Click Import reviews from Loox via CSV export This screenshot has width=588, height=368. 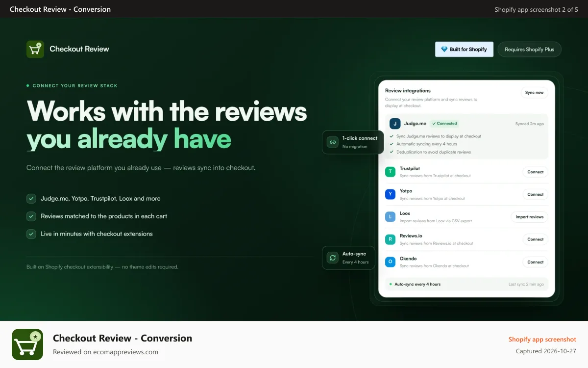pyautogui.click(x=436, y=221)
